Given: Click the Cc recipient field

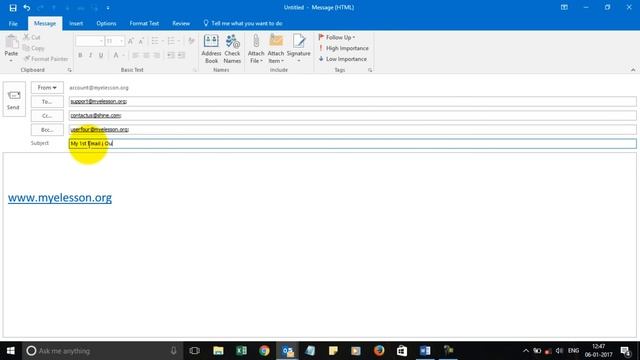Looking at the screenshot, I should [352, 116].
